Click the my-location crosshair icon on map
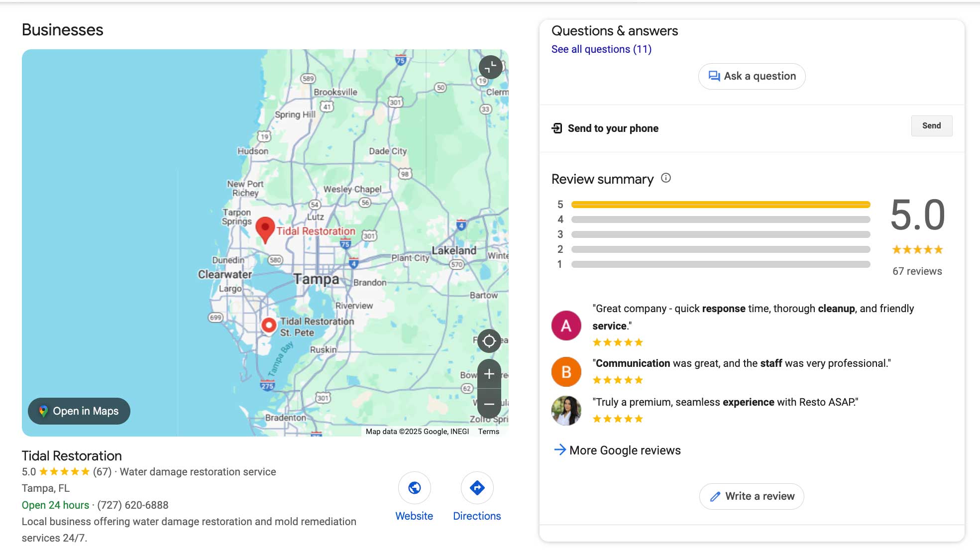This screenshot has width=980, height=556. tap(489, 341)
